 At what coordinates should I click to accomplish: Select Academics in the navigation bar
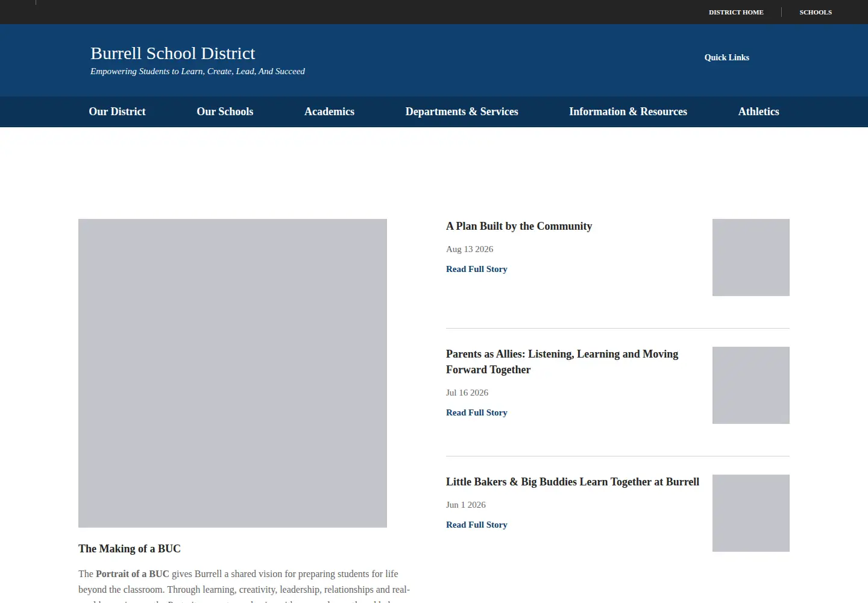pos(329,112)
